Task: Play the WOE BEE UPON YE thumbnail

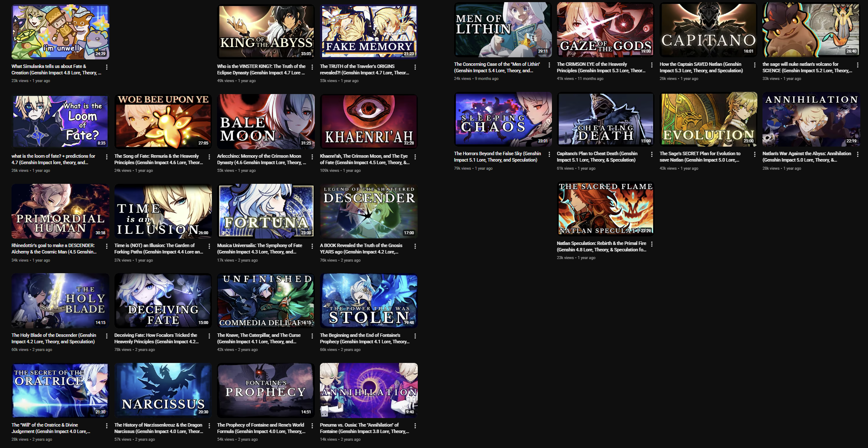Action: (163, 121)
